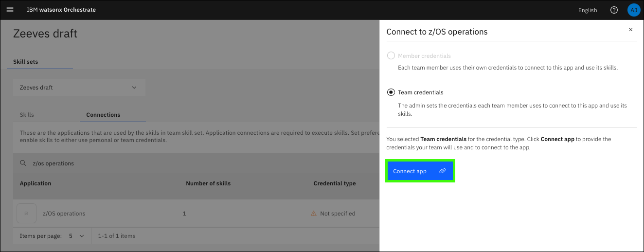644x252 pixels.
Task: Sort by the Number of skills column header
Action: click(x=208, y=183)
